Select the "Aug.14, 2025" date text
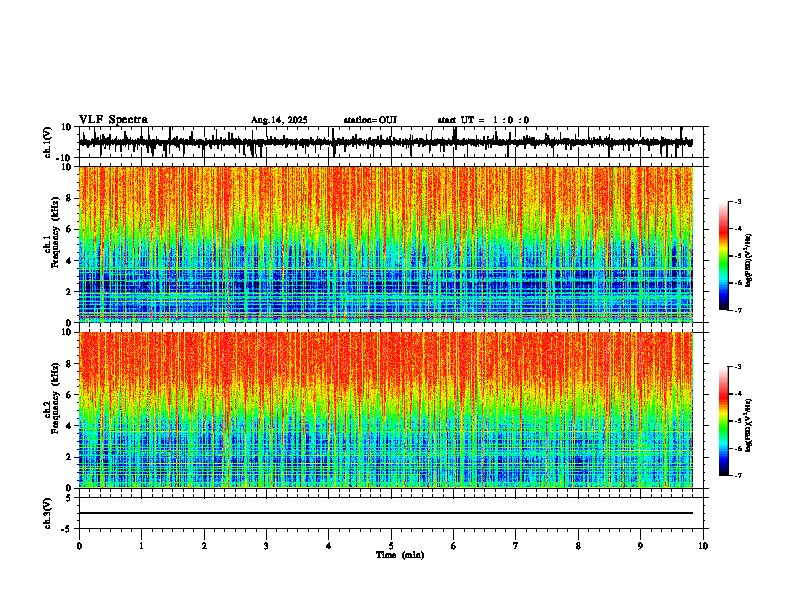This screenshot has width=792, height=612. click(x=279, y=120)
